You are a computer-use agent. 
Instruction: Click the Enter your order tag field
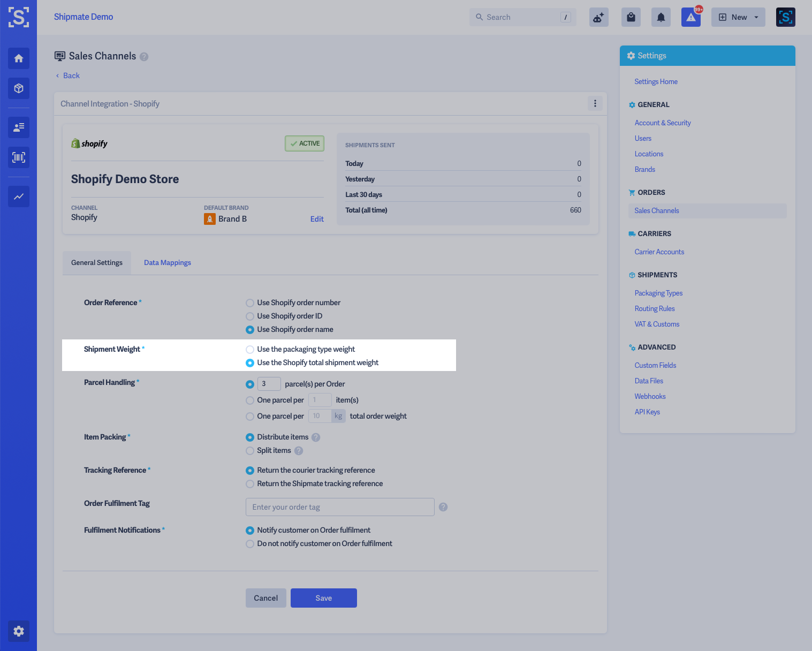(x=339, y=507)
